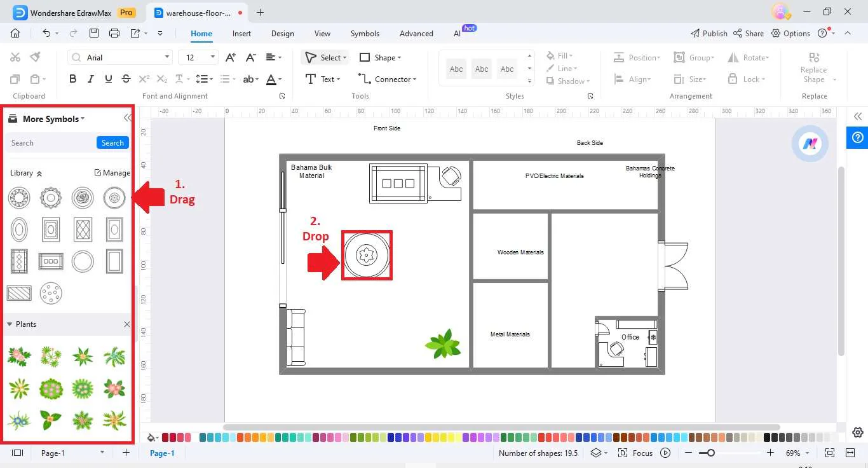868x468 pixels.
Task: Add a new page with the plus icon
Action: (126, 453)
